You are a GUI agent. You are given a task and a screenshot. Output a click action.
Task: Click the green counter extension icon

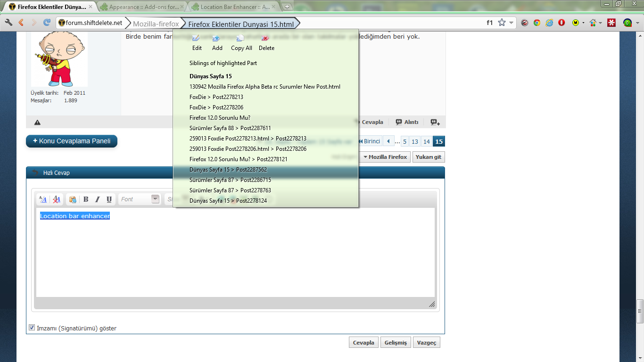point(627,22)
